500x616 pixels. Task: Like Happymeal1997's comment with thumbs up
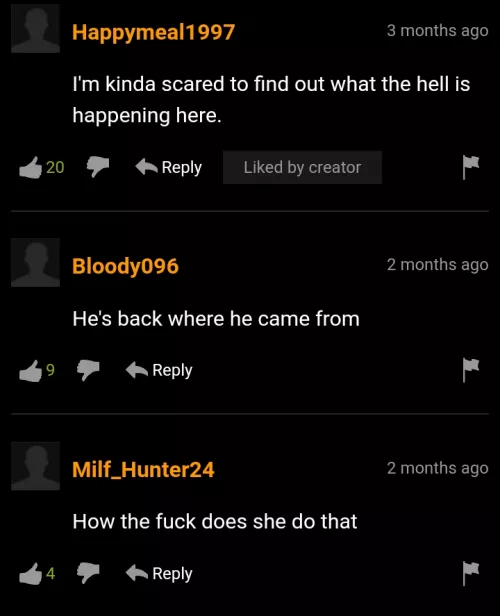[31, 168]
